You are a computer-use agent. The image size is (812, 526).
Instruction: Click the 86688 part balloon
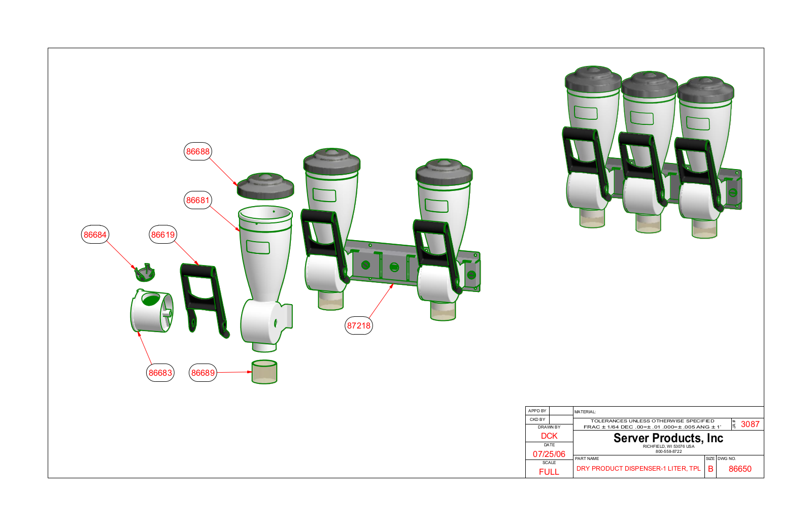pos(197,151)
